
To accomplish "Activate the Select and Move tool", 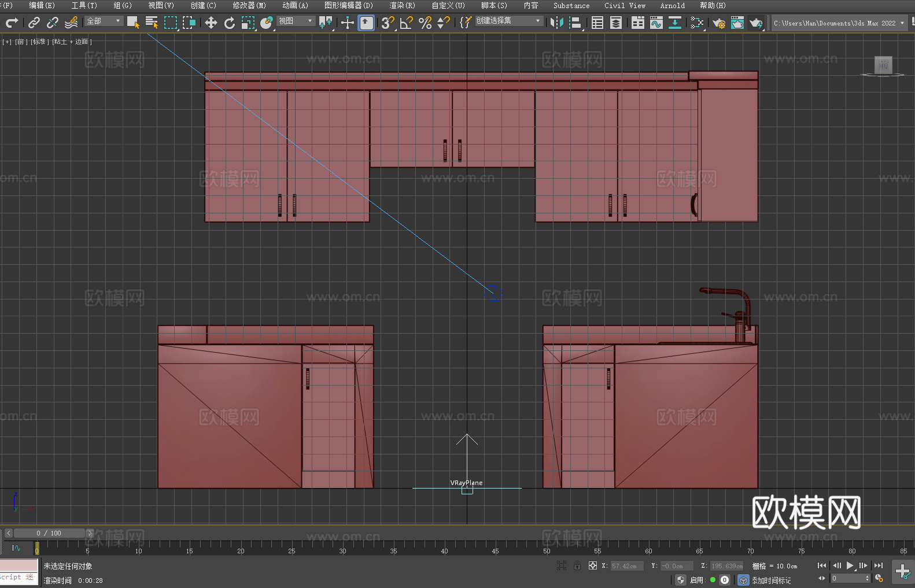I will point(211,23).
